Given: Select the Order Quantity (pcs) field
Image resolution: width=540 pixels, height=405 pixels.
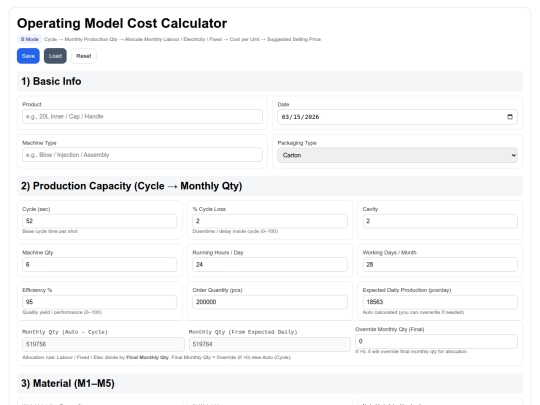Looking at the screenshot, I should (270, 302).
